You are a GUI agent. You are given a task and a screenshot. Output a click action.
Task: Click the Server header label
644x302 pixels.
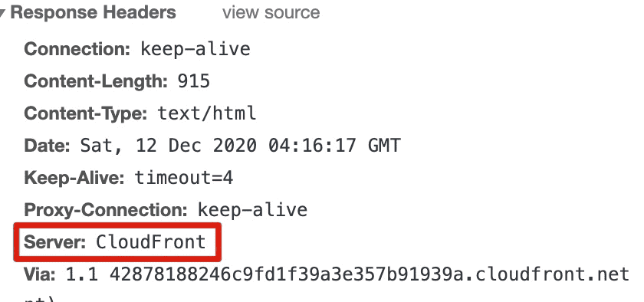pos(55,242)
